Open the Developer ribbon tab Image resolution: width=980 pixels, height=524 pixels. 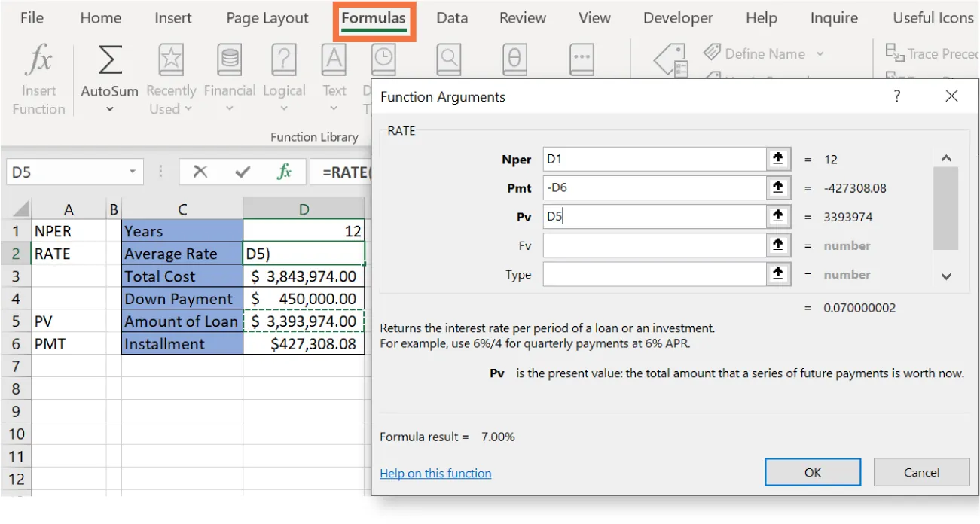click(676, 17)
